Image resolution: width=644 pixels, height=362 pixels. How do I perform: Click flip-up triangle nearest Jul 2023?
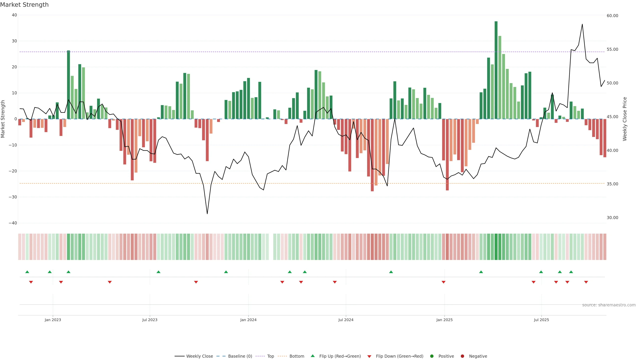coord(158,272)
